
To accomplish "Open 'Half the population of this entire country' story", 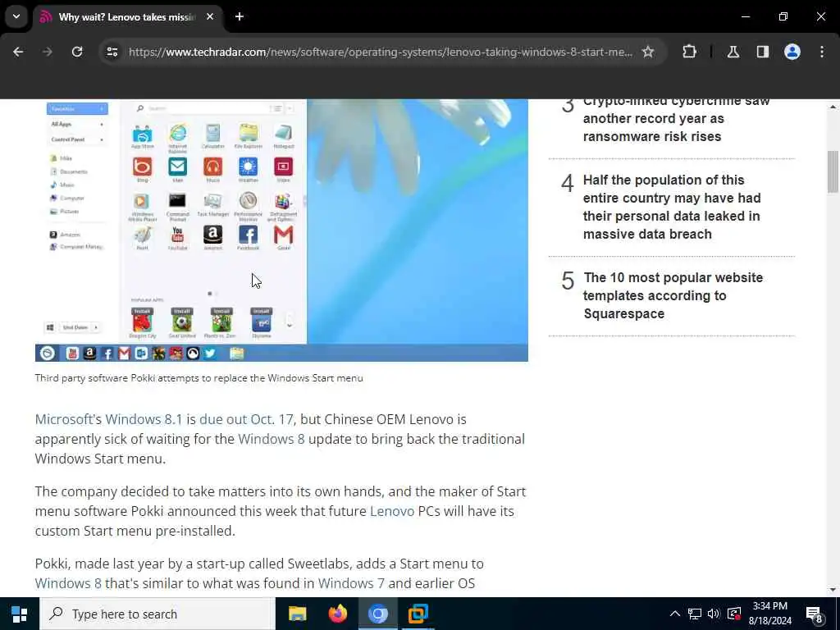I will 672,207.
